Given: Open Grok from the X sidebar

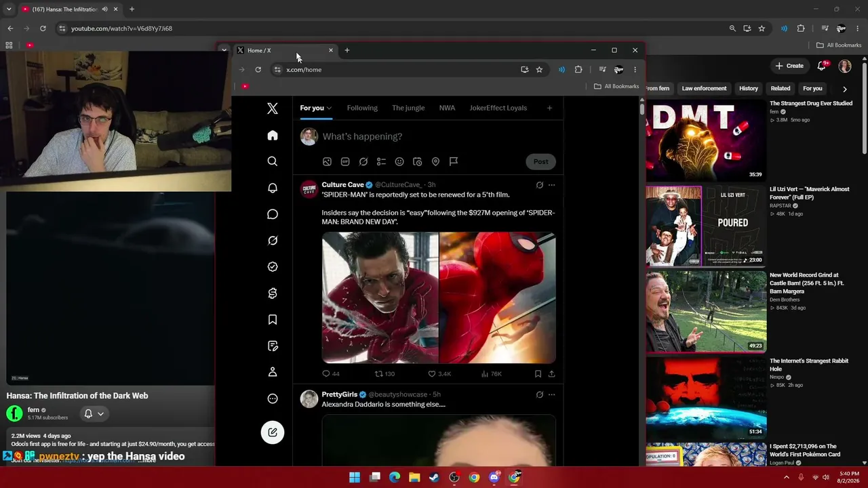Looking at the screenshot, I should (x=273, y=241).
